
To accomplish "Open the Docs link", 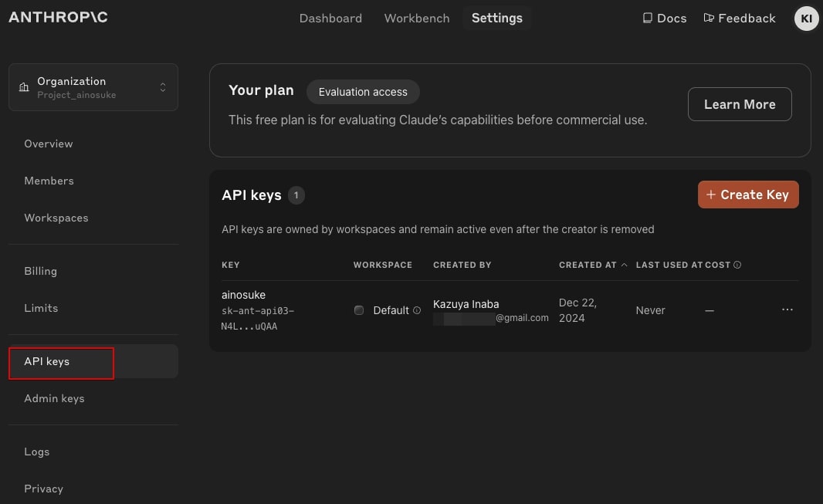I will coord(665,19).
